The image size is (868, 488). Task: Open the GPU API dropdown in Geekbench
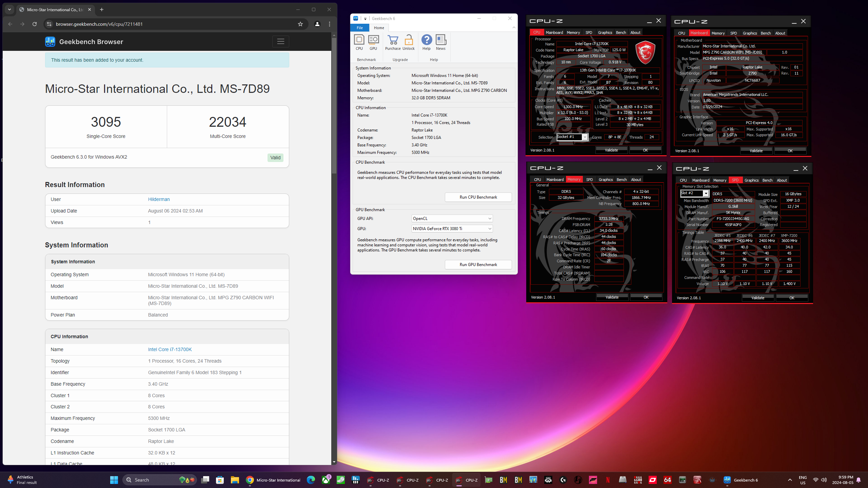coord(452,219)
